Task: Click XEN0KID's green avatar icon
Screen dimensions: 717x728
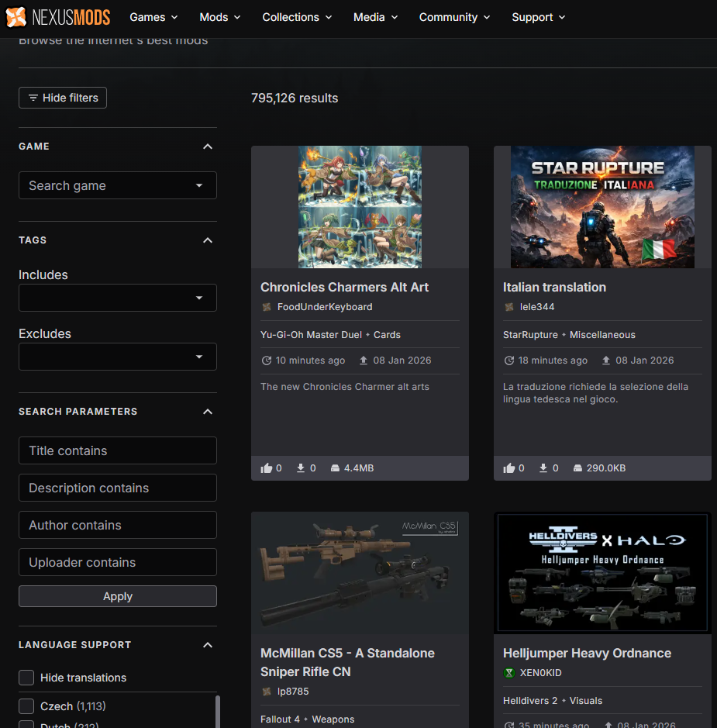Action: (509, 673)
